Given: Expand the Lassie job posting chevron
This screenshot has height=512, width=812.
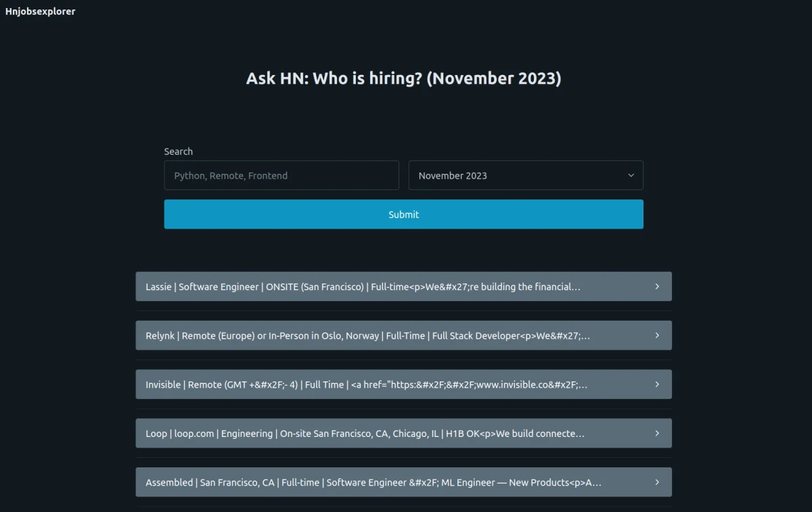Looking at the screenshot, I should tap(656, 287).
